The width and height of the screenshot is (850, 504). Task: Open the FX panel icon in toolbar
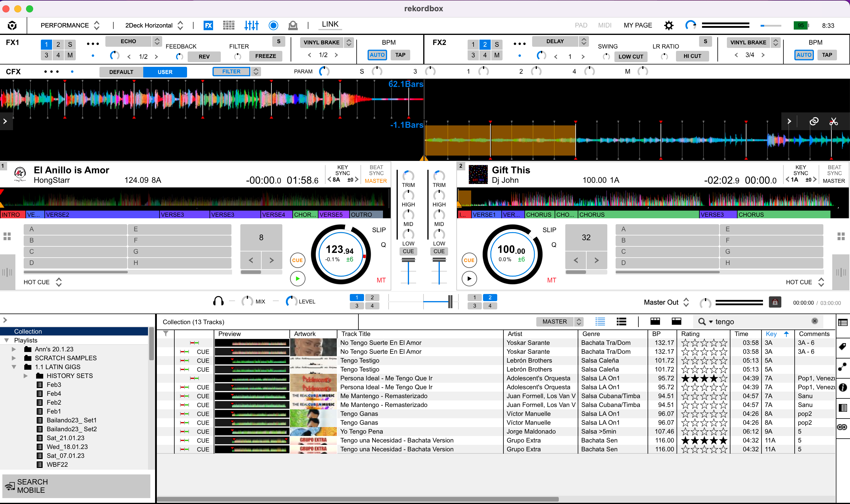click(x=208, y=25)
